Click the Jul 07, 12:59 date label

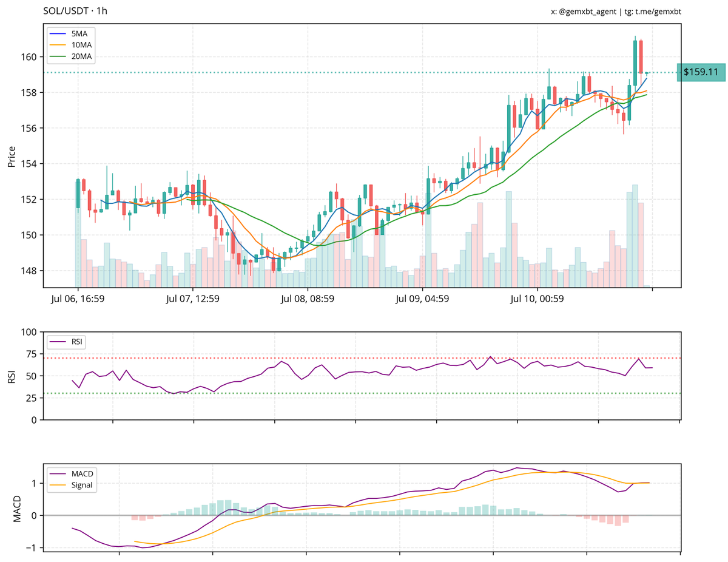click(192, 299)
